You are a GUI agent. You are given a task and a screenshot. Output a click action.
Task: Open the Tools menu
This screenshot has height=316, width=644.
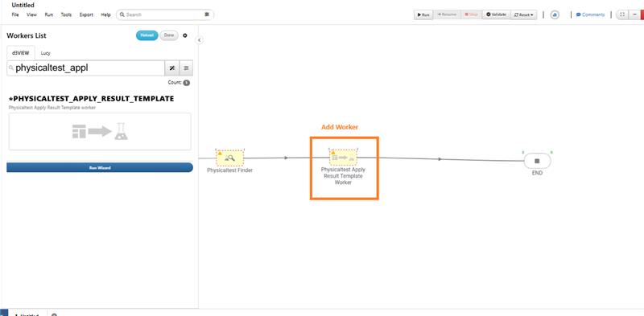click(x=66, y=14)
